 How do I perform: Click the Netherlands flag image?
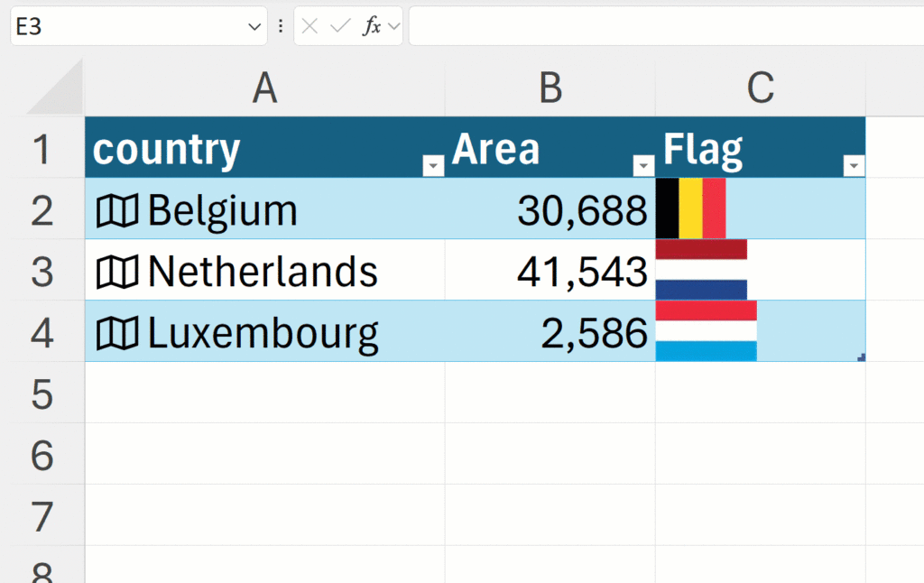[x=701, y=270]
